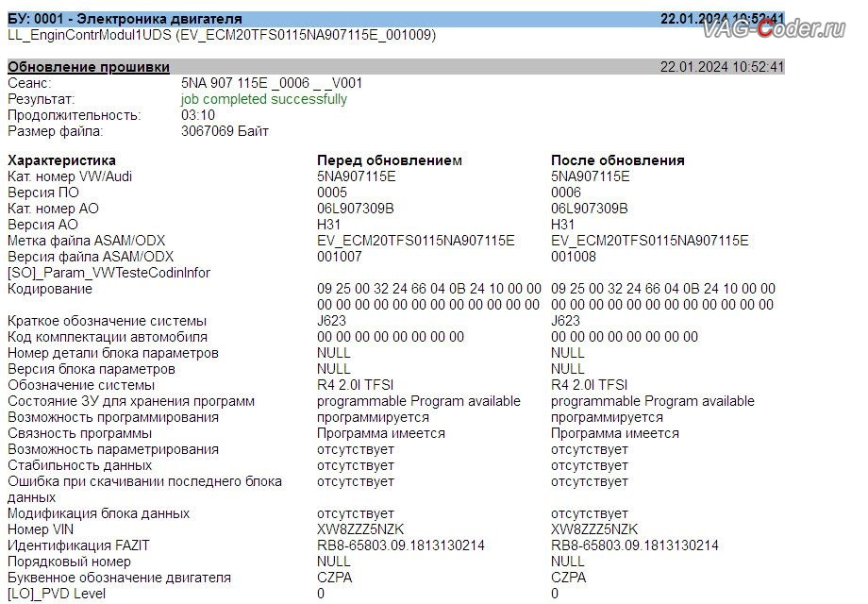Click the "Обновление прошивки" section heading

(89, 67)
